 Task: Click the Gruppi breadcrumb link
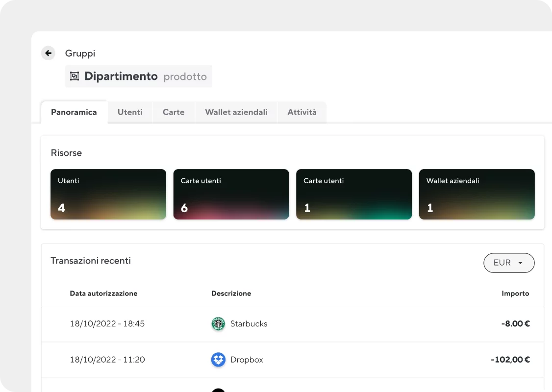[x=80, y=53]
